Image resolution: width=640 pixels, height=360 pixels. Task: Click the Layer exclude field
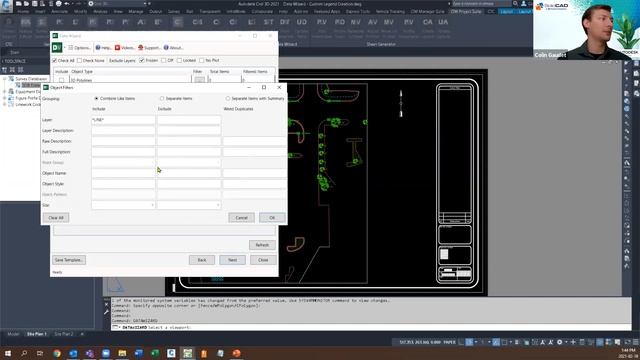(189, 120)
